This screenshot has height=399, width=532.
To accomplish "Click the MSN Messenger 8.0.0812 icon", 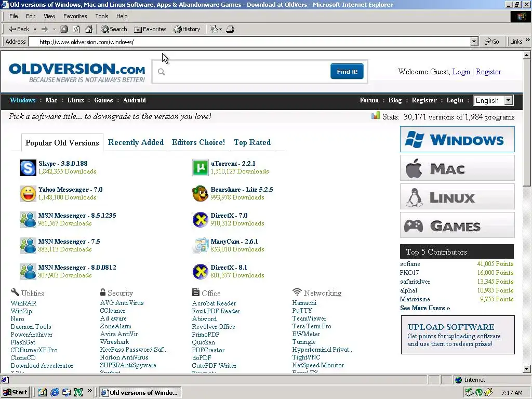I will tap(28, 271).
